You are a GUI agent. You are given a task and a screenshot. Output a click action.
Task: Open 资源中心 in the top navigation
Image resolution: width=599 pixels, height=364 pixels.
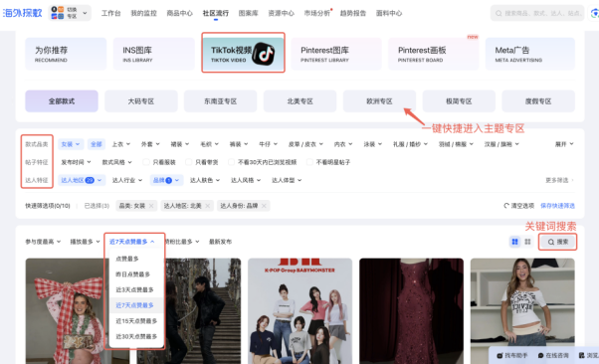(x=282, y=13)
